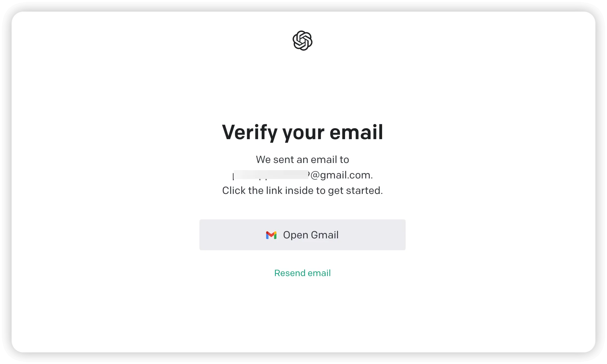Click the Gmail envelope icon
The image size is (607, 364).
(271, 235)
